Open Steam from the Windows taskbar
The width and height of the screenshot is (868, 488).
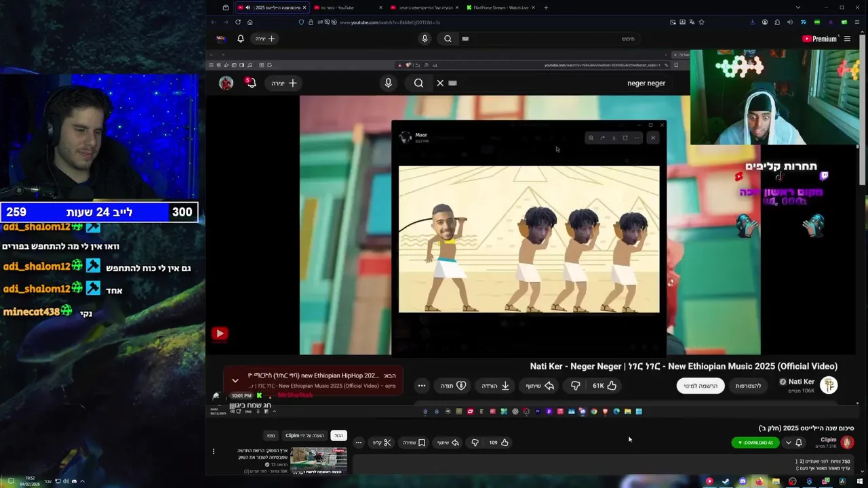pos(726,481)
